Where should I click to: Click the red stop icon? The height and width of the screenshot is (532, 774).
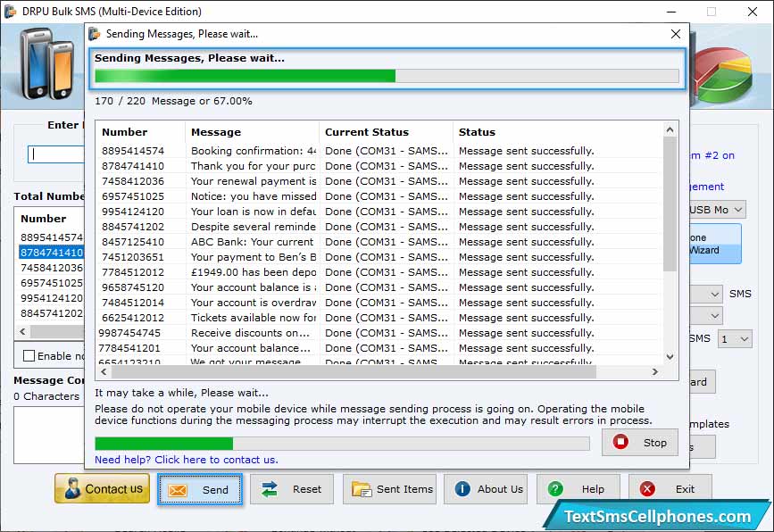tap(620, 442)
